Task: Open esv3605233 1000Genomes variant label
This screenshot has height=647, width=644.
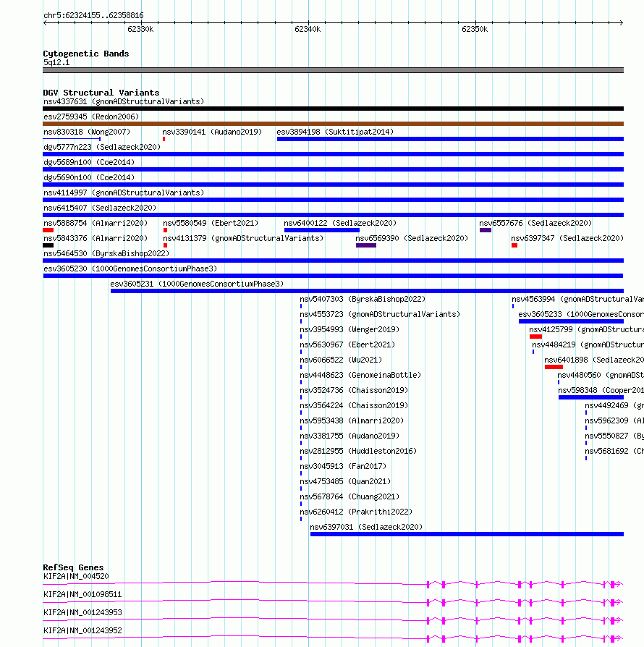Action: click(x=581, y=314)
